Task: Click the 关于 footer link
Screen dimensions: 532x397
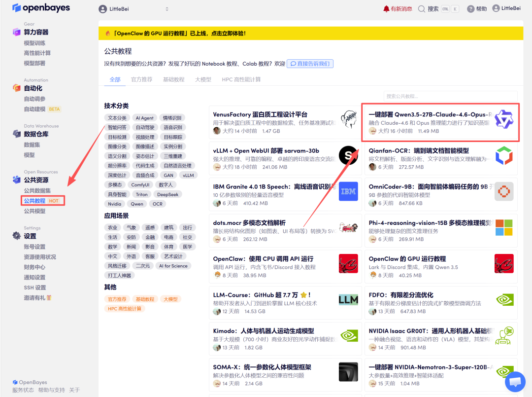Action: click(74, 390)
